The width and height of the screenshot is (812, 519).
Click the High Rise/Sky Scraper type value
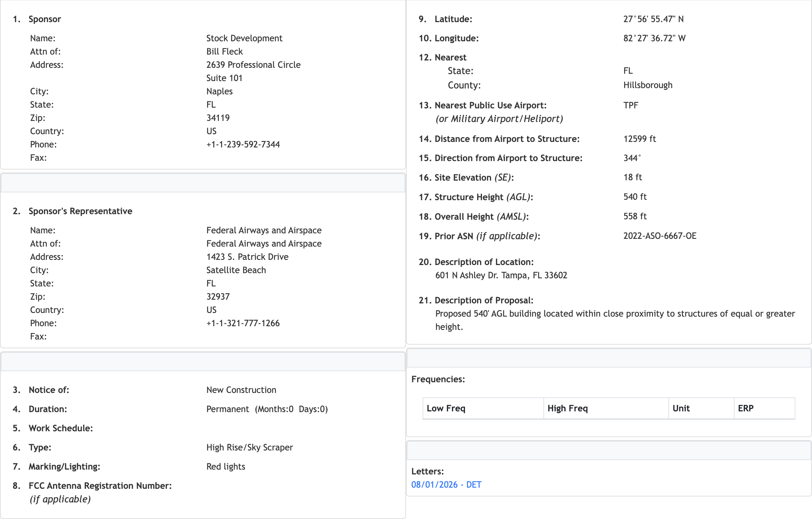tap(249, 447)
